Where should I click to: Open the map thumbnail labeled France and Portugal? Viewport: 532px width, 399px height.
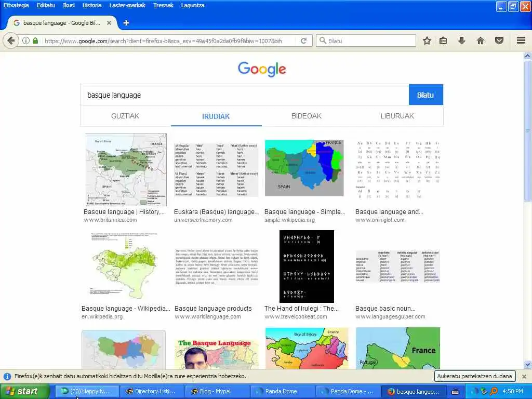398,348
